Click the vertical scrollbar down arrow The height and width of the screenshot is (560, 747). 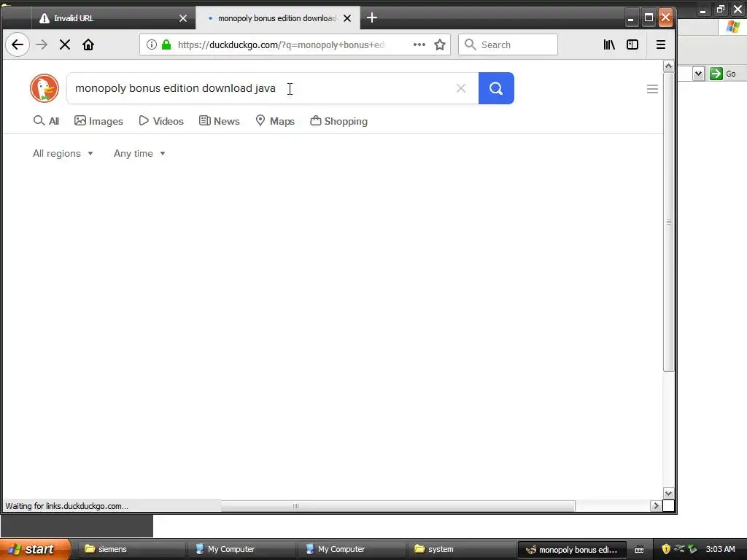click(668, 494)
